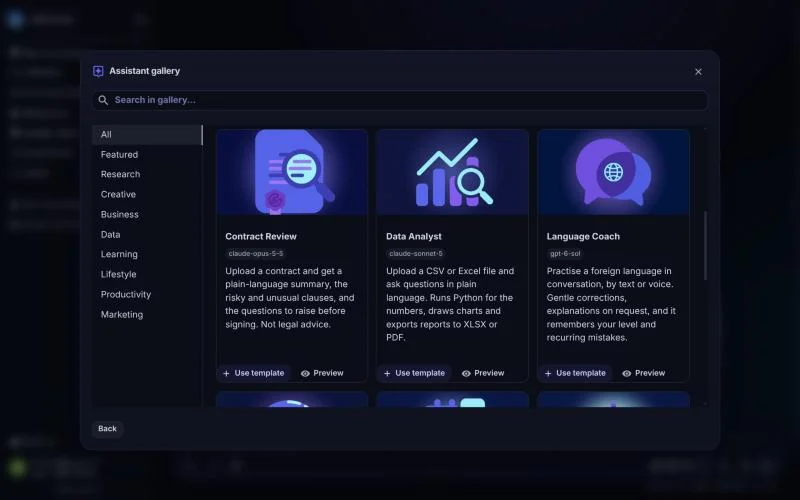Viewport: 800px width, 500px height.
Task: Open the Research category
Action: click(x=147, y=174)
